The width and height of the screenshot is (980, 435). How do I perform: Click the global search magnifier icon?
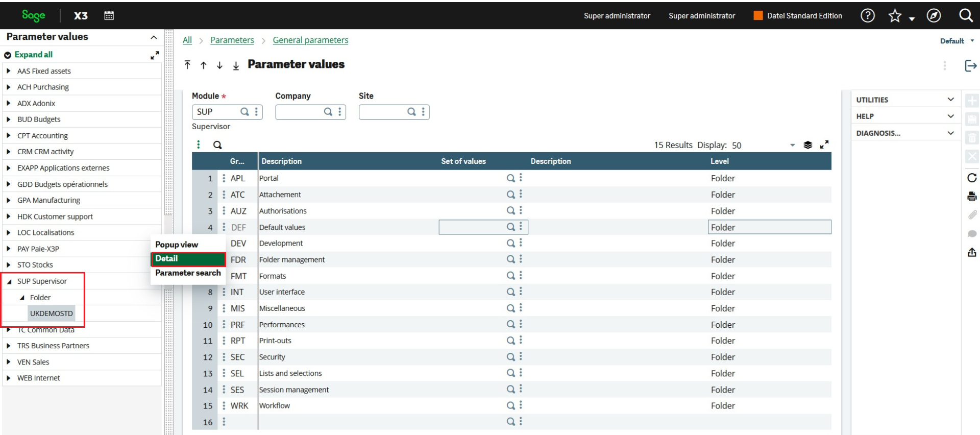pyautogui.click(x=966, y=15)
